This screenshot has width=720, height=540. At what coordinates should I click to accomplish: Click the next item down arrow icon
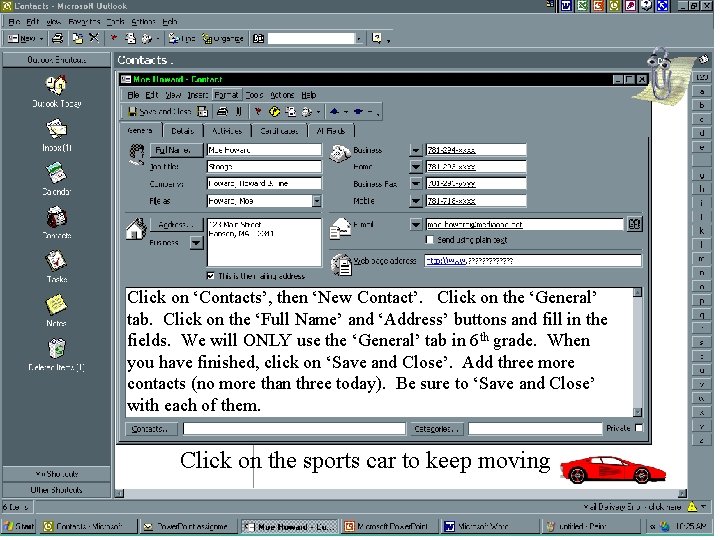pyautogui.click(x=359, y=112)
